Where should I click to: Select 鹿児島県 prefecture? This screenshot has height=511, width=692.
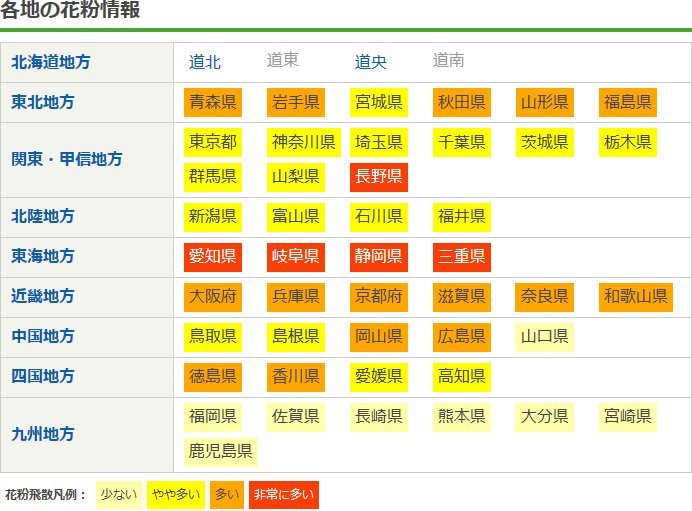[221, 451]
